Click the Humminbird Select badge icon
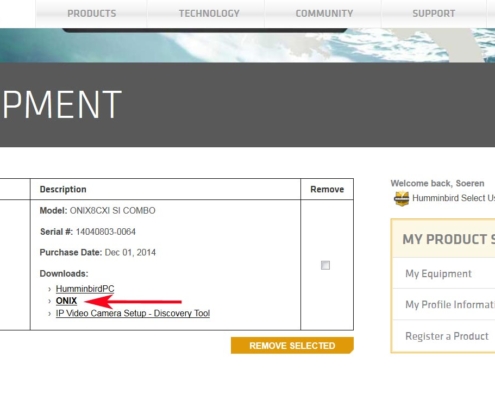 coord(401,199)
